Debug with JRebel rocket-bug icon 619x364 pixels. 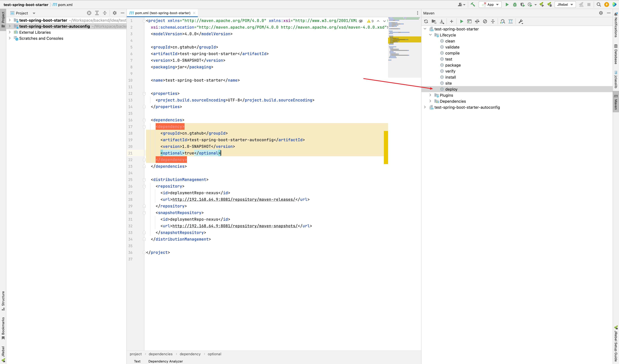[x=549, y=4]
